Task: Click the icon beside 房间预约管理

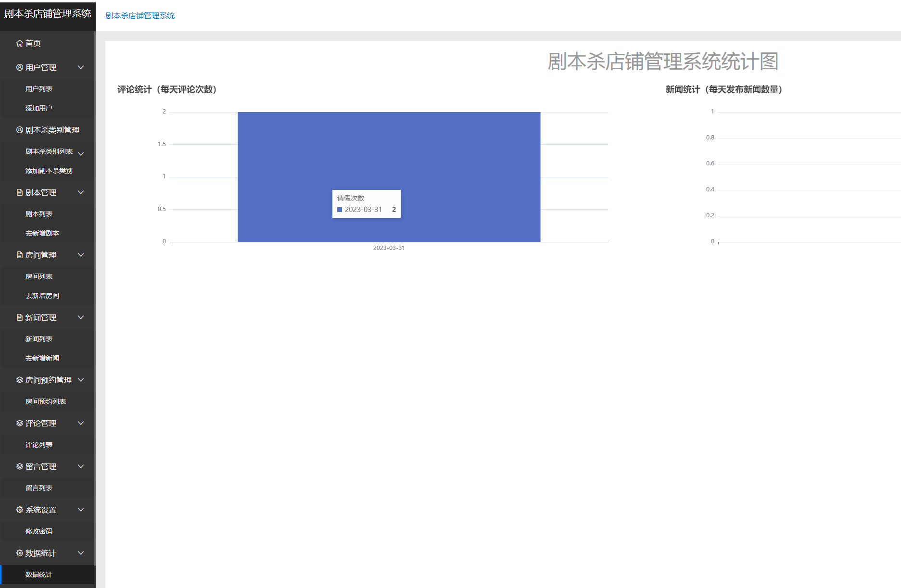Action: coord(19,380)
